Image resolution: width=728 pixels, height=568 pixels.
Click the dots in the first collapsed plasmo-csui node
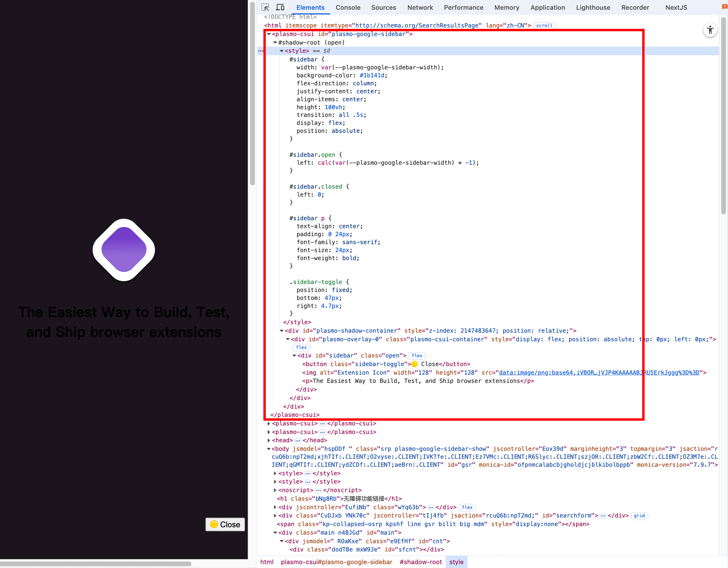point(322,423)
